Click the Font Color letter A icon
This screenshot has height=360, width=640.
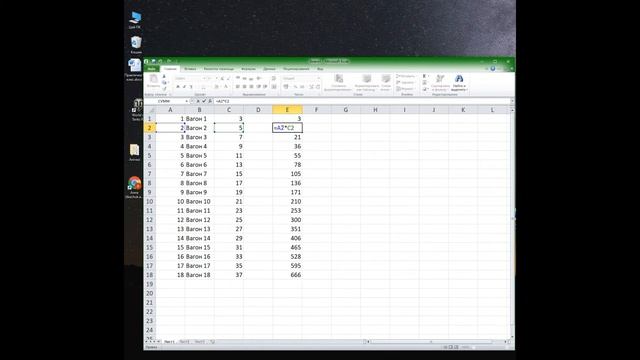coord(226,87)
